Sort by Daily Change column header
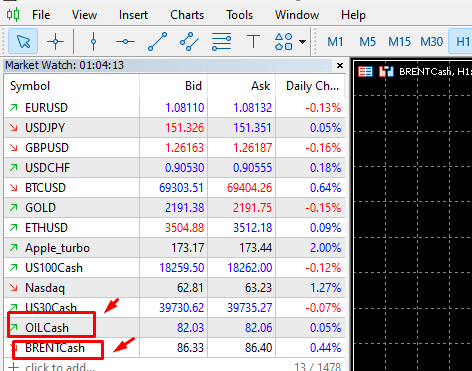The width and height of the screenshot is (472, 371). point(310,86)
